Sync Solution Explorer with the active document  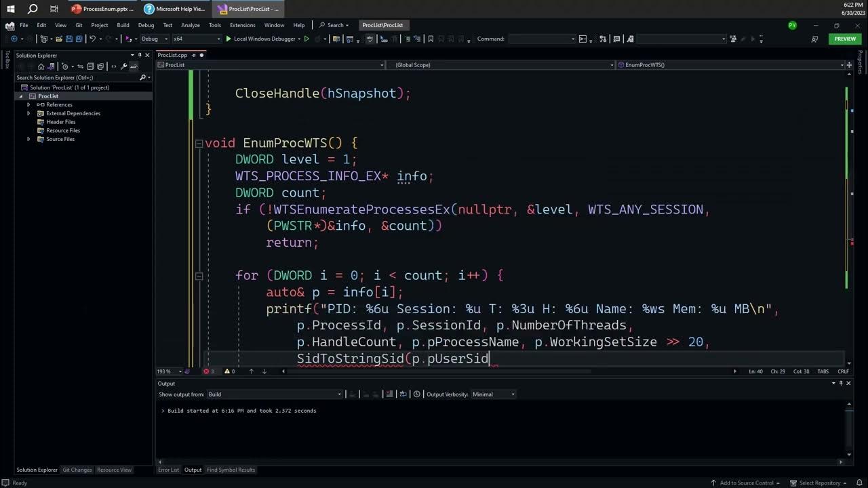[81, 66]
